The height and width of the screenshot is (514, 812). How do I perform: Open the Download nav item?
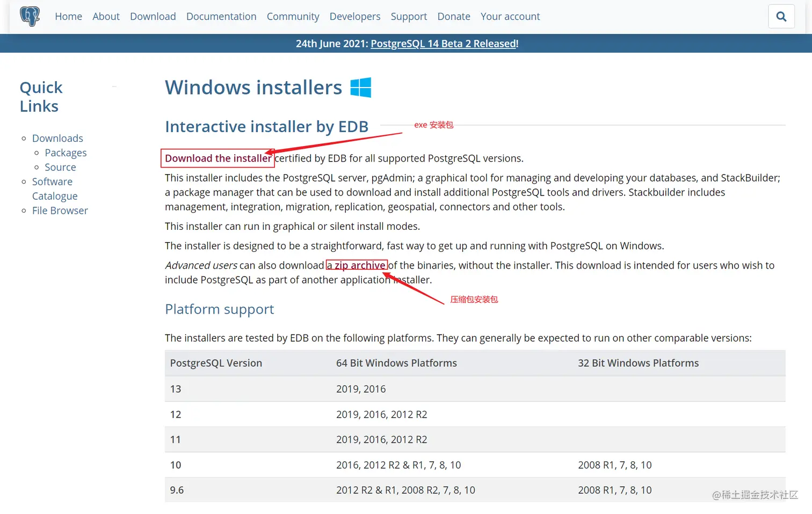[153, 17]
